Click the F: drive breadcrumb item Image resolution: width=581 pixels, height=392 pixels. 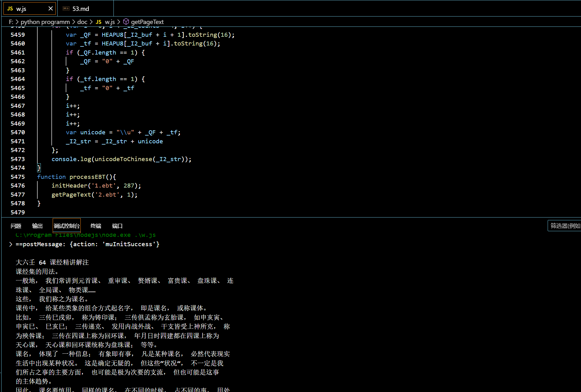coord(11,22)
